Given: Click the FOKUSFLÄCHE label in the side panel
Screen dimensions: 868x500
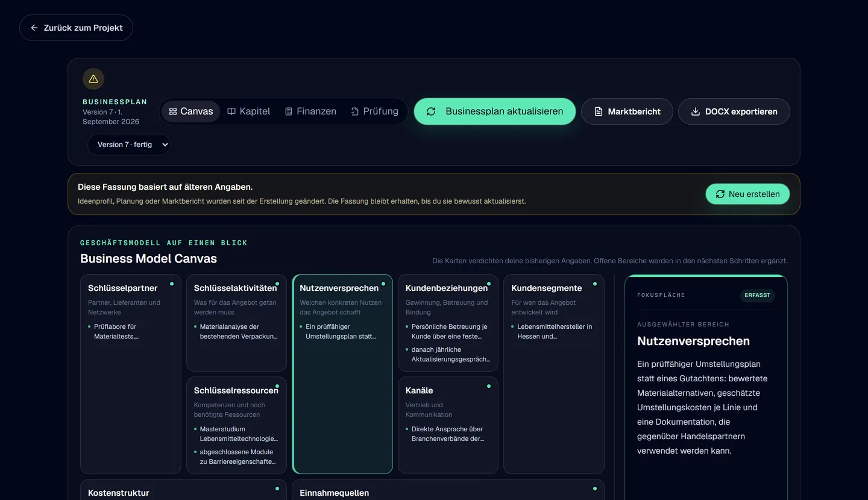Looking at the screenshot, I should [x=661, y=295].
